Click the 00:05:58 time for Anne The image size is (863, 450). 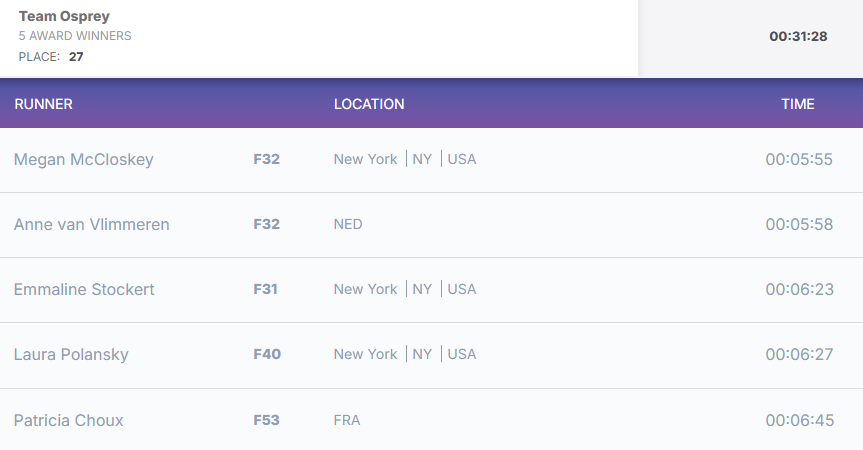[x=799, y=224]
